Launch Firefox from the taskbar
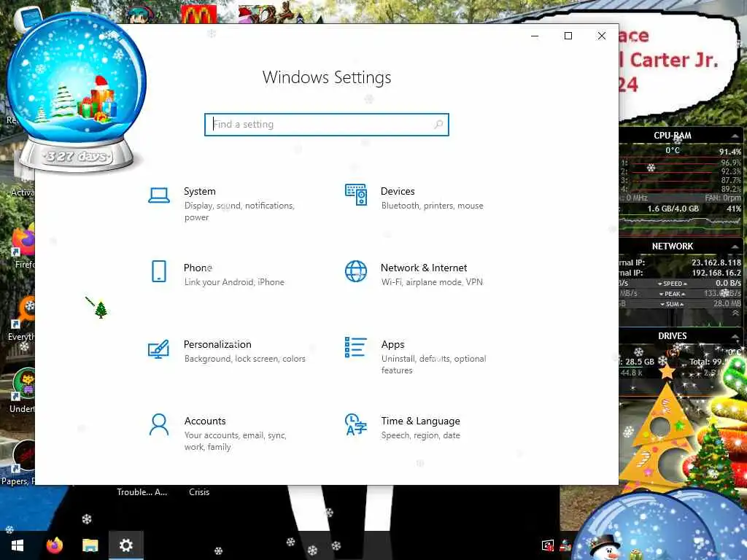 54,545
